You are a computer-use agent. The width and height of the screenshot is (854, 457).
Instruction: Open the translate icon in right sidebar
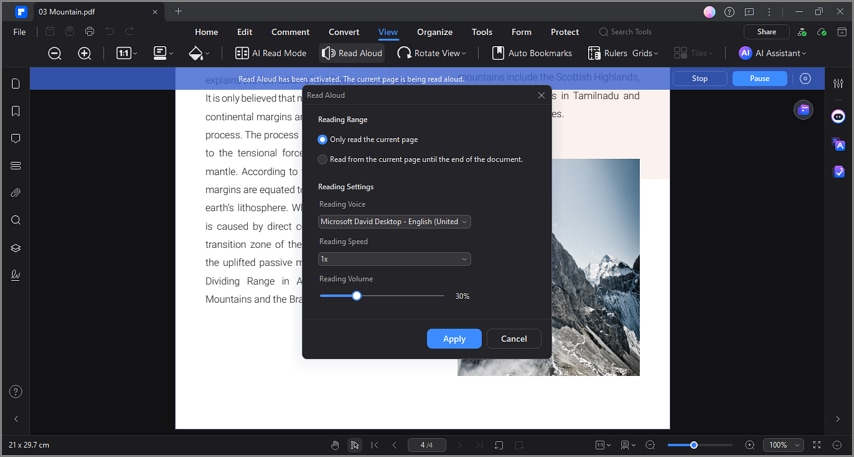(839, 144)
